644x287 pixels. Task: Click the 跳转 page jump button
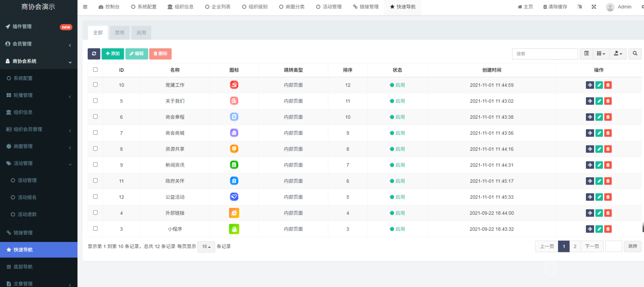pos(633,246)
